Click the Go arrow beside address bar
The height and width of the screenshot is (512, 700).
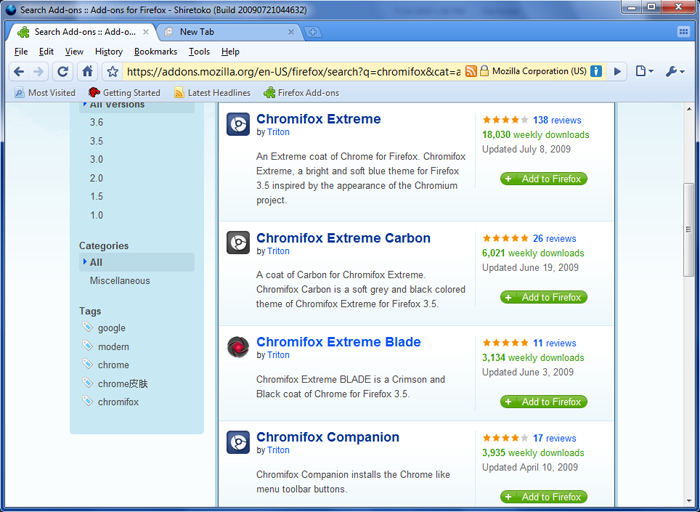[617, 71]
